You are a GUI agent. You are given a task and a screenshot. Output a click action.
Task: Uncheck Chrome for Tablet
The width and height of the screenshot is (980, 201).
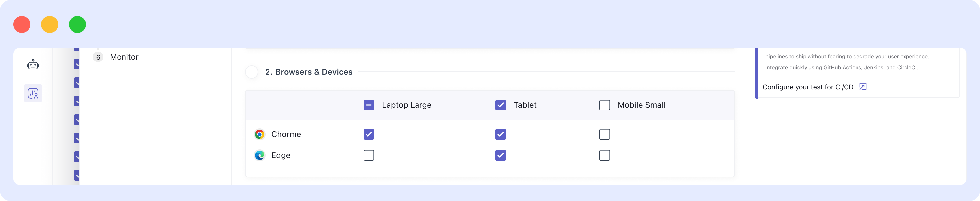click(x=500, y=134)
